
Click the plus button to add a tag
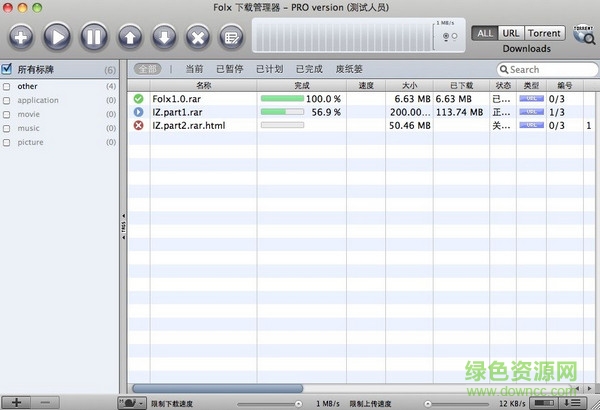(16, 403)
